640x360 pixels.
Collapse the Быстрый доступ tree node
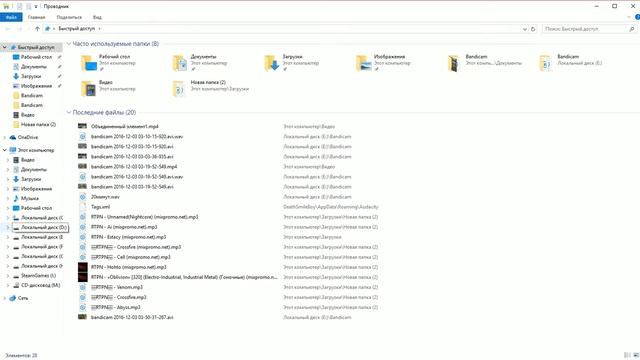point(4,47)
